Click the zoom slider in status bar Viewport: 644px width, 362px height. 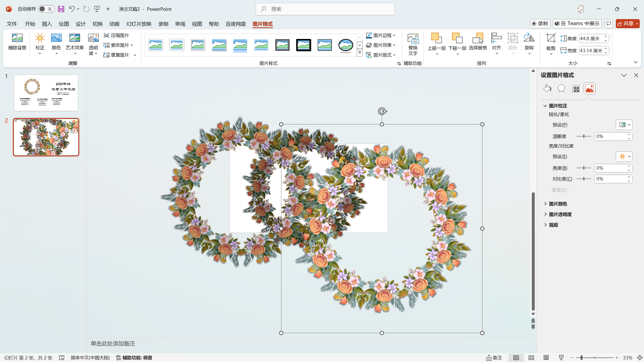click(594, 357)
